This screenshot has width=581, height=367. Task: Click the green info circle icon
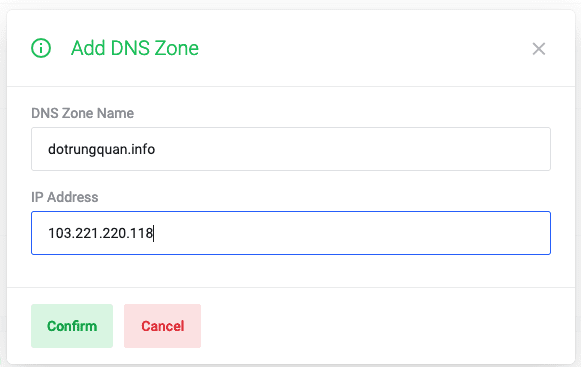[x=41, y=48]
